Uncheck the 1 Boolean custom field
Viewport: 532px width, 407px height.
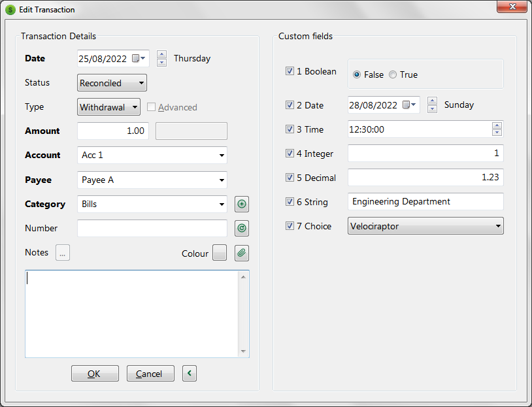point(290,71)
